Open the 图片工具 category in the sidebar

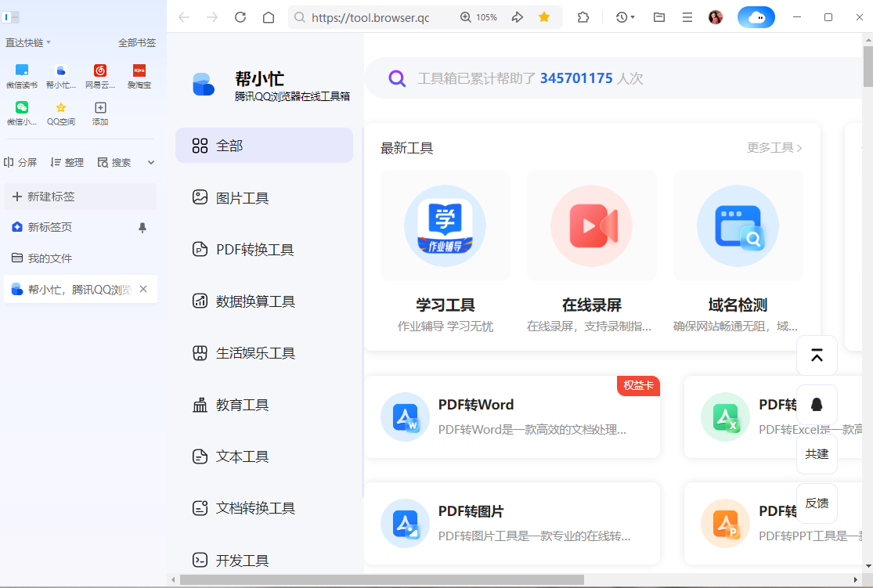coord(243,197)
